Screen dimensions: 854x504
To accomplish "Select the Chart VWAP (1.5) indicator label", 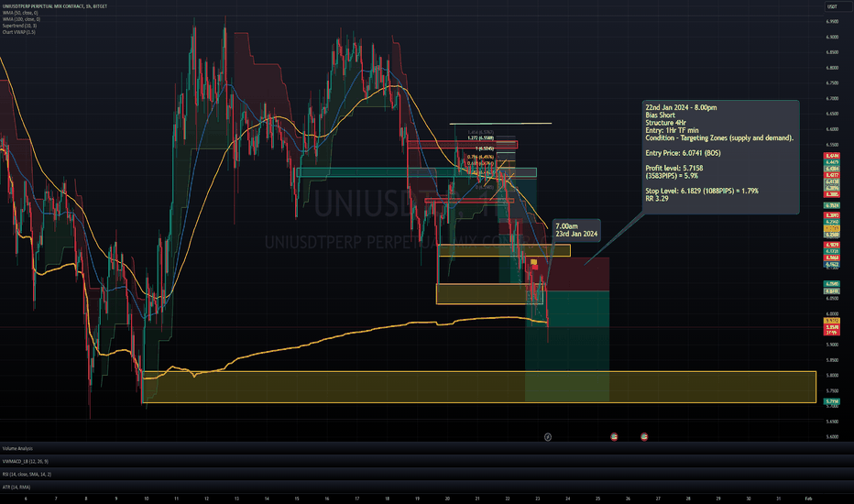I will pyautogui.click(x=19, y=32).
